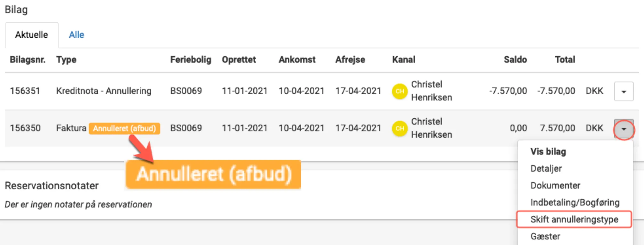Expand actions menu for the Kreditnota row
The image size is (644, 245).
click(x=623, y=91)
